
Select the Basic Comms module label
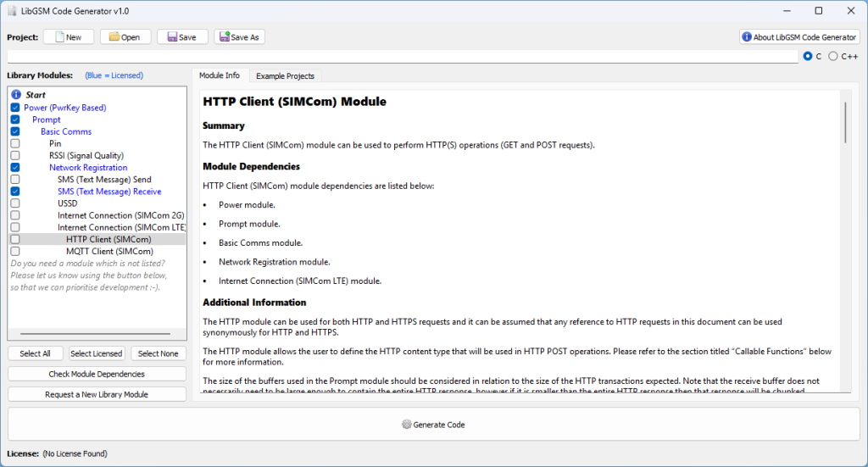pos(66,131)
